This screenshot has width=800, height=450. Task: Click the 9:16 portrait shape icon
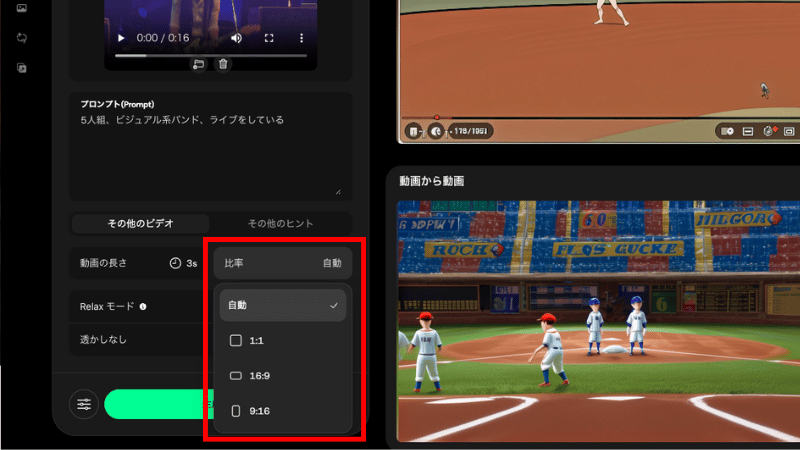click(236, 411)
